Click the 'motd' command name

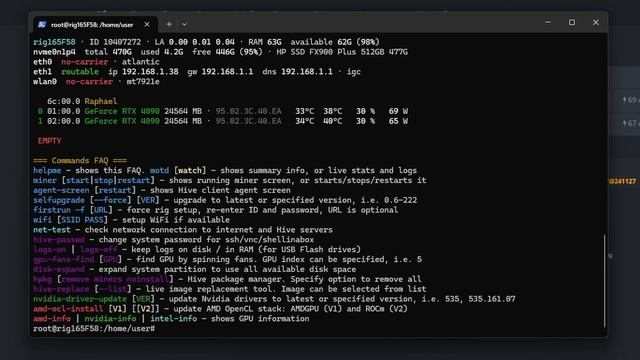coord(159,171)
